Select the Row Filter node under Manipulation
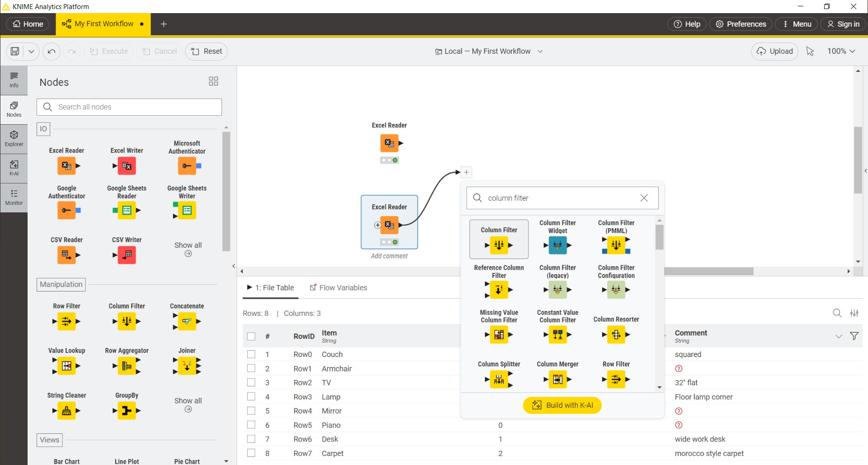The image size is (868, 465). pyautogui.click(x=66, y=321)
